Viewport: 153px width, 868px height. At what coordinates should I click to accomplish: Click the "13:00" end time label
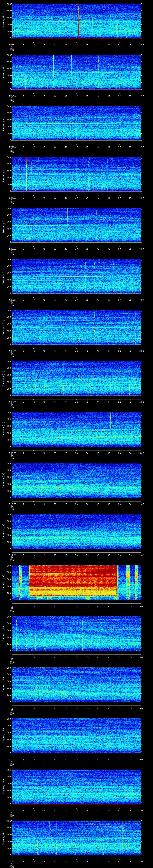click(x=141, y=606)
